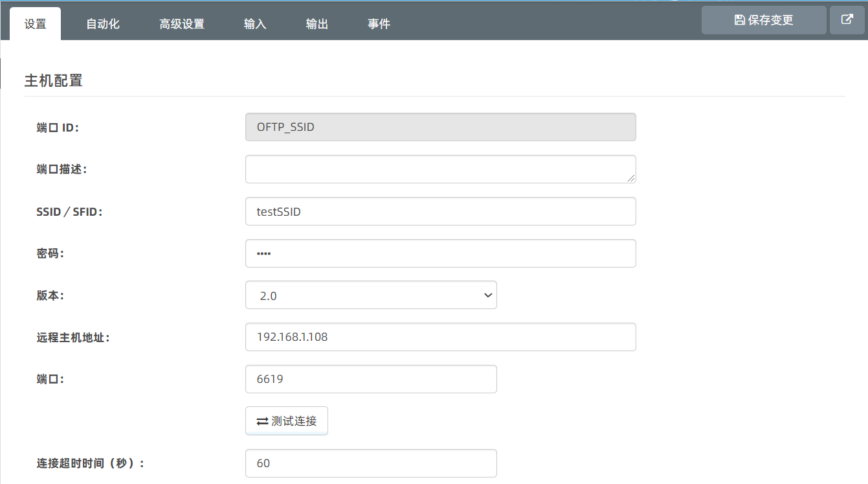Grab the 端口描述 textarea resize handle

coord(631,178)
